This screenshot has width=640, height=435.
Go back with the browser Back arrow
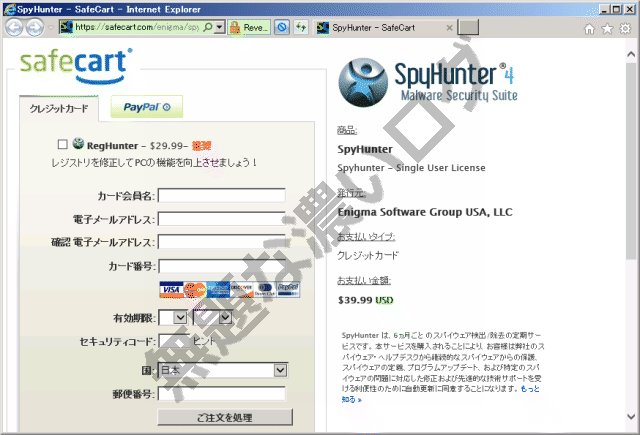[14, 28]
